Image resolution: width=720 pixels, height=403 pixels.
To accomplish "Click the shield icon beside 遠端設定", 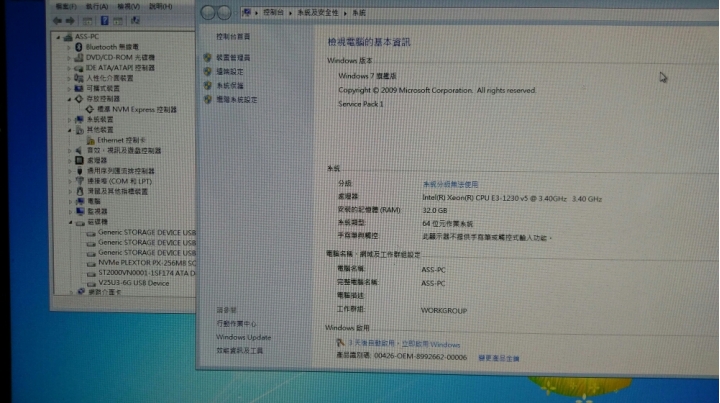I will pyautogui.click(x=208, y=72).
